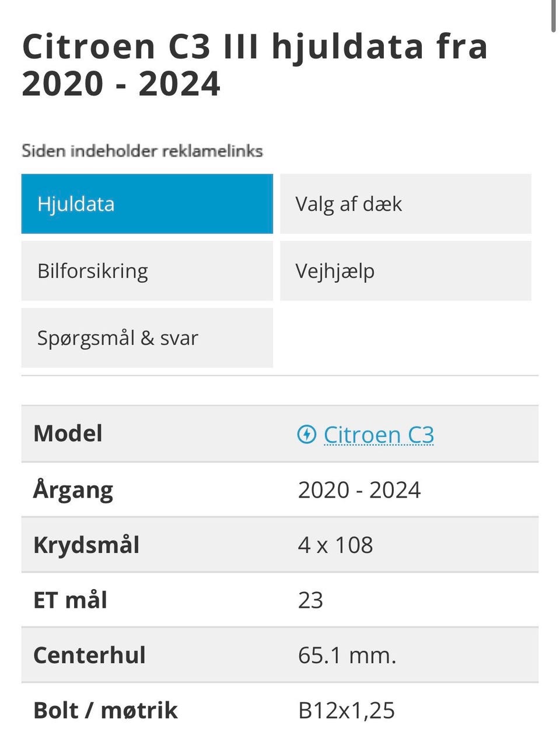Select the Årgang value 2020 - 2024

pyautogui.click(x=359, y=490)
